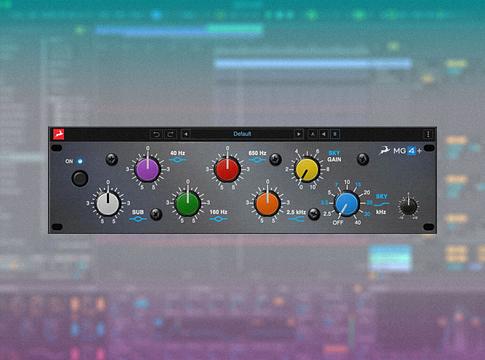This screenshot has height=360, width=485.
Task: Undo the last plugin change
Action: click(156, 134)
